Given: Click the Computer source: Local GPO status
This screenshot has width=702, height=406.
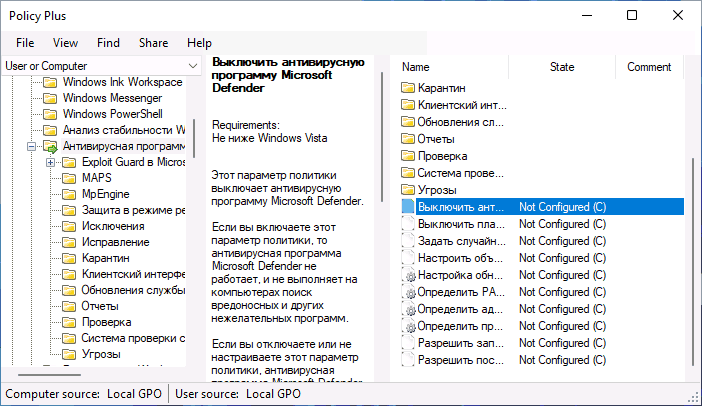Looking at the screenshot, I should pos(83,394).
